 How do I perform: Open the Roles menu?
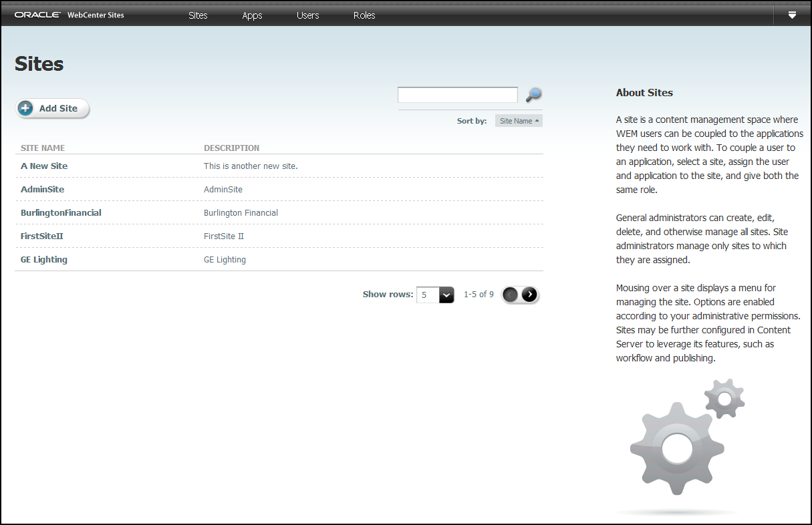click(364, 15)
